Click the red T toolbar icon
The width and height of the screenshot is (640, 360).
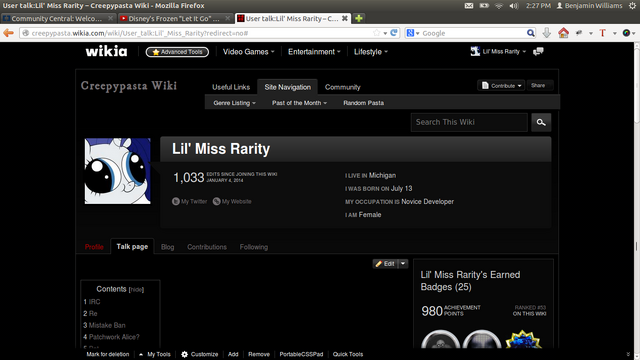(602, 33)
